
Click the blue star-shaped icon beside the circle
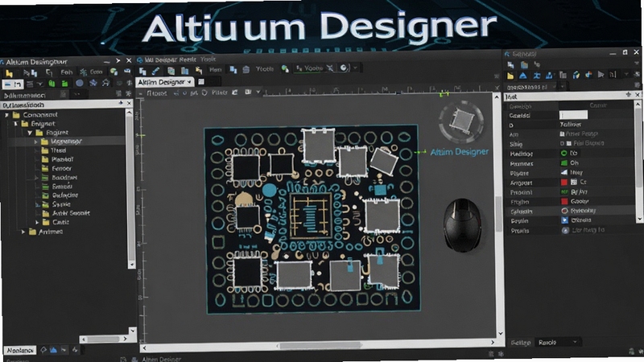pyautogui.click(x=93, y=83)
